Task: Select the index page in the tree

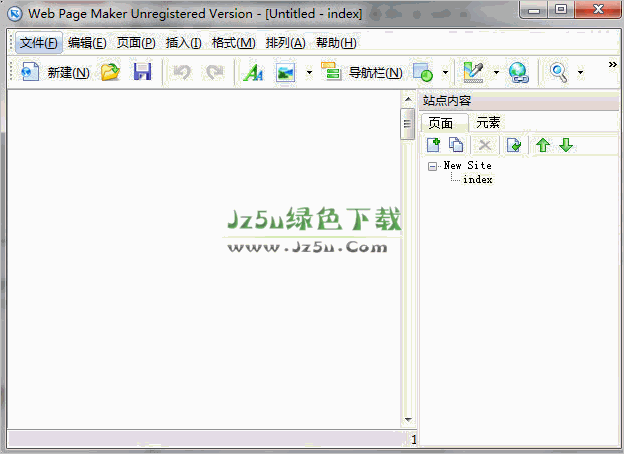Action: tap(478, 180)
